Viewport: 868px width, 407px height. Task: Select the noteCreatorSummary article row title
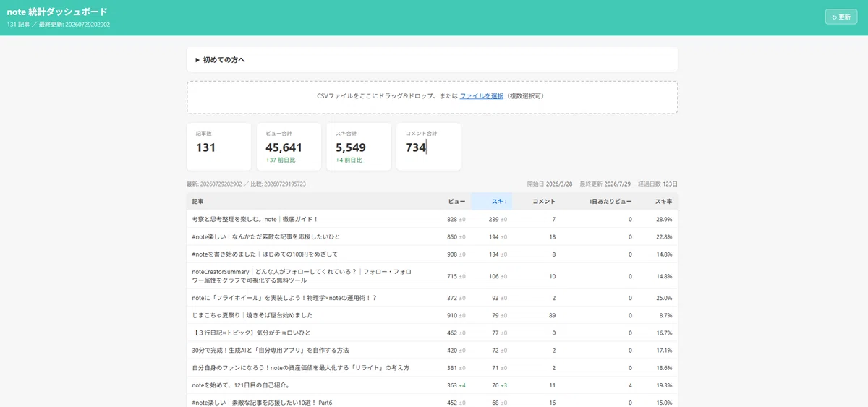[x=302, y=276]
